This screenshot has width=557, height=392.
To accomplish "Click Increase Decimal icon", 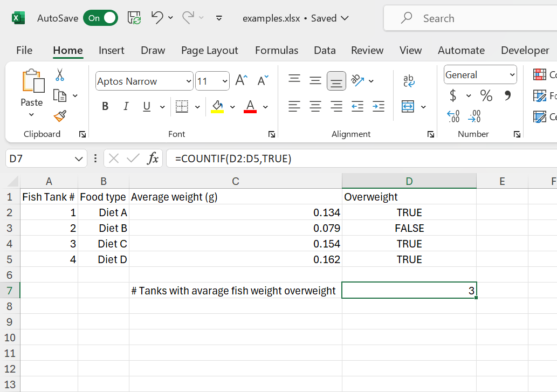I will pos(453,116).
